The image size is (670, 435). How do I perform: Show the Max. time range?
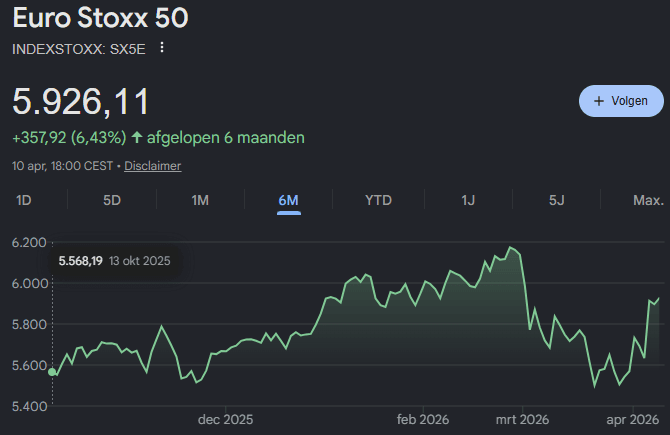point(648,200)
